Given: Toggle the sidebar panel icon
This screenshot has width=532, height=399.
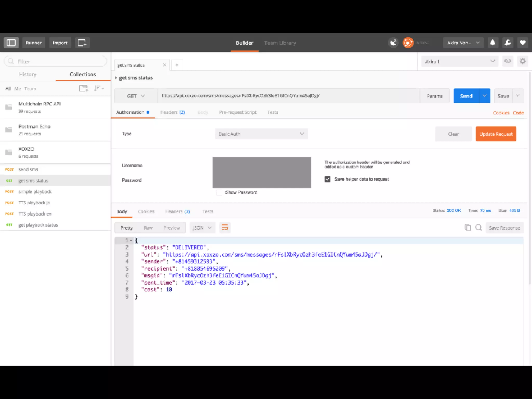Looking at the screenshot, I should click(11, 43).
